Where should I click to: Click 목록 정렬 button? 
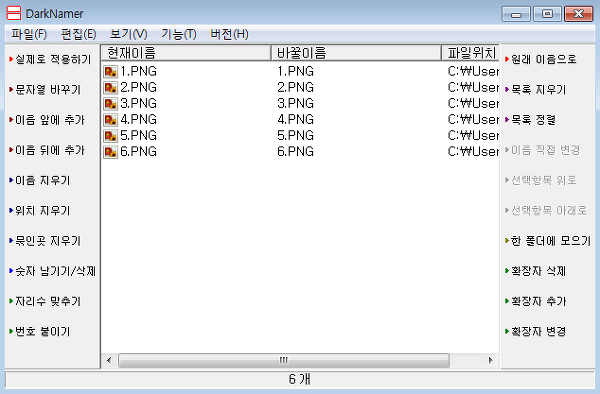(x=530, y=120)
